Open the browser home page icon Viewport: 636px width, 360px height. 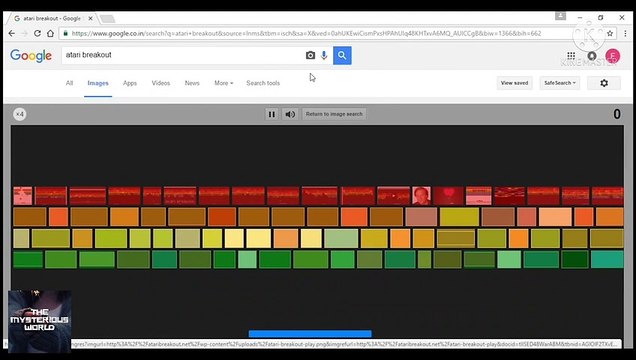50,34
